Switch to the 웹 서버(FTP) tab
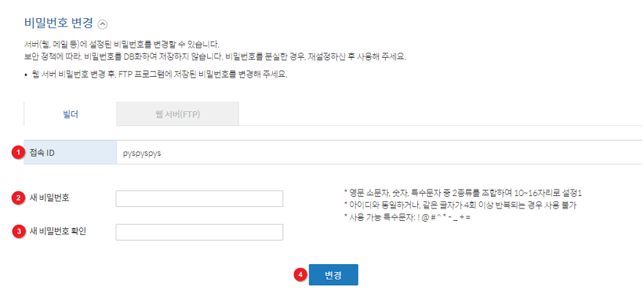The height and width of the screenshot is (297, 644). pyautogui.click(x=177, y=114)
